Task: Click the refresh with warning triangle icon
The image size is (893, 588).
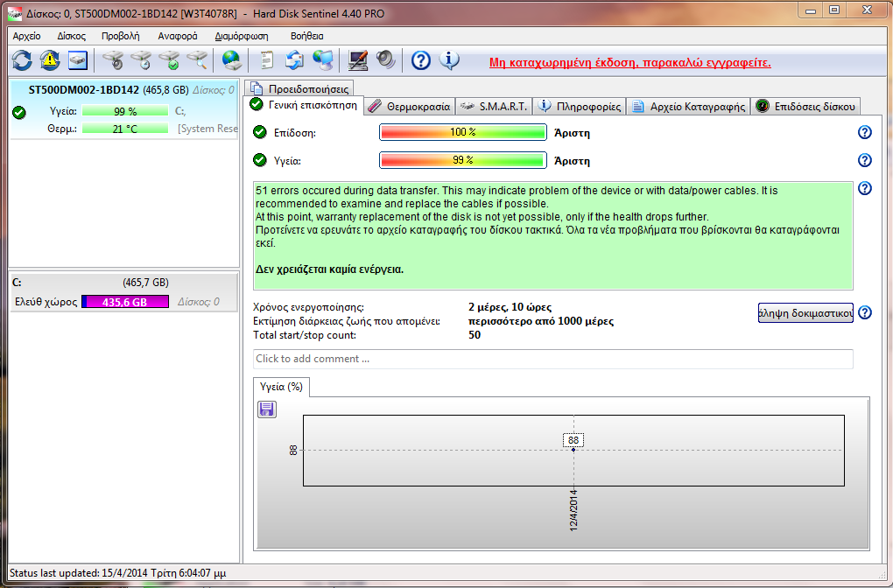Action: click(x=50, y=60)
